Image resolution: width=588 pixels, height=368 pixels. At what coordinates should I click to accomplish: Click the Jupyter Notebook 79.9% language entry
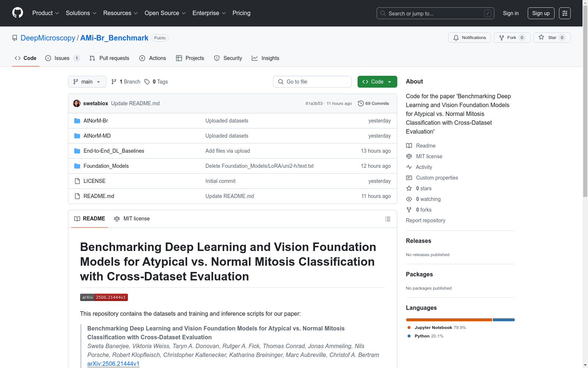point(437,328)
